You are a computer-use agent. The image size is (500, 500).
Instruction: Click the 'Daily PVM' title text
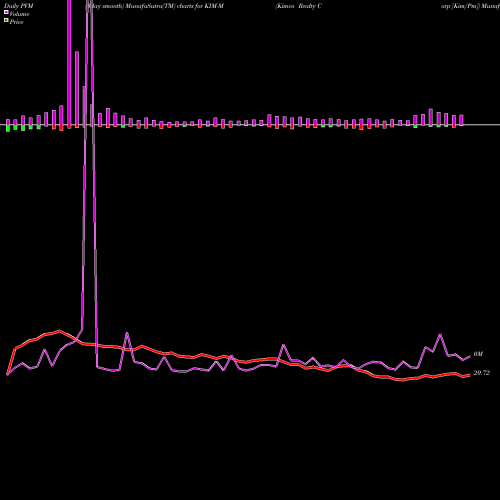click(19, 6)
